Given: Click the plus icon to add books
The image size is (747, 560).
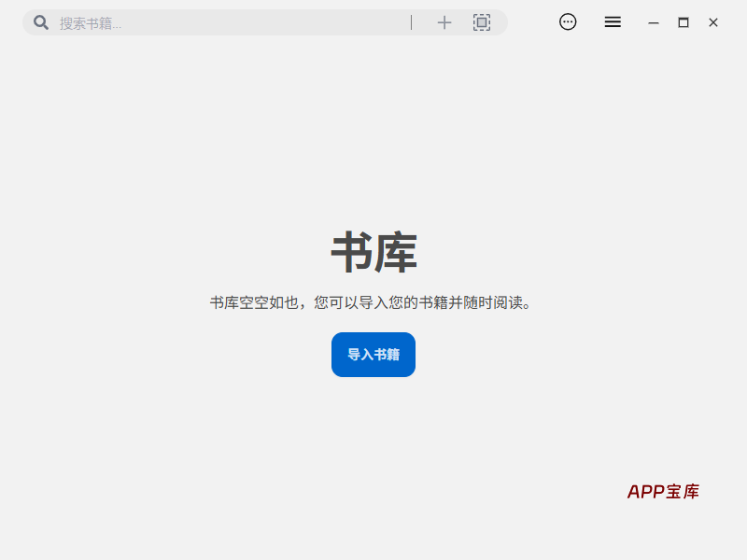Looking at the screenshot, I should (444, 22).
